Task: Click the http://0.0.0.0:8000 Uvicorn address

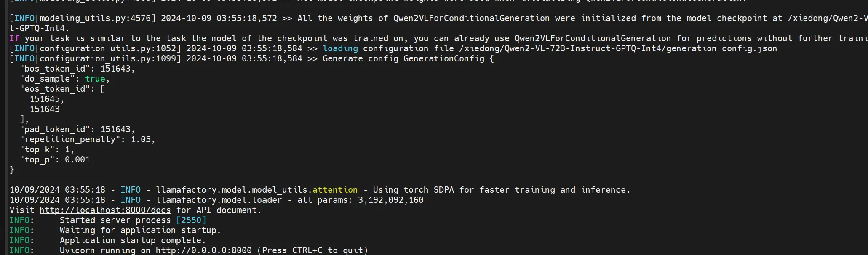Action: point(204,250)
